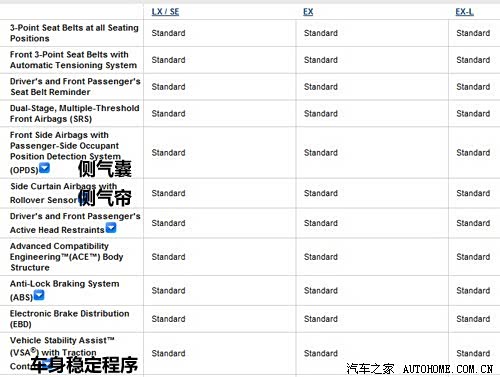Click the Advanced Compatibility Engineering Body Structure label
Viewport: 500px width, 377px height.
tap(66, 257)
